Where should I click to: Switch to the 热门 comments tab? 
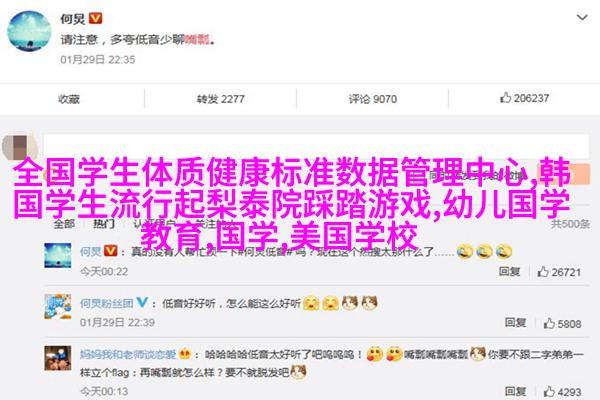click(x=104, y=224)
